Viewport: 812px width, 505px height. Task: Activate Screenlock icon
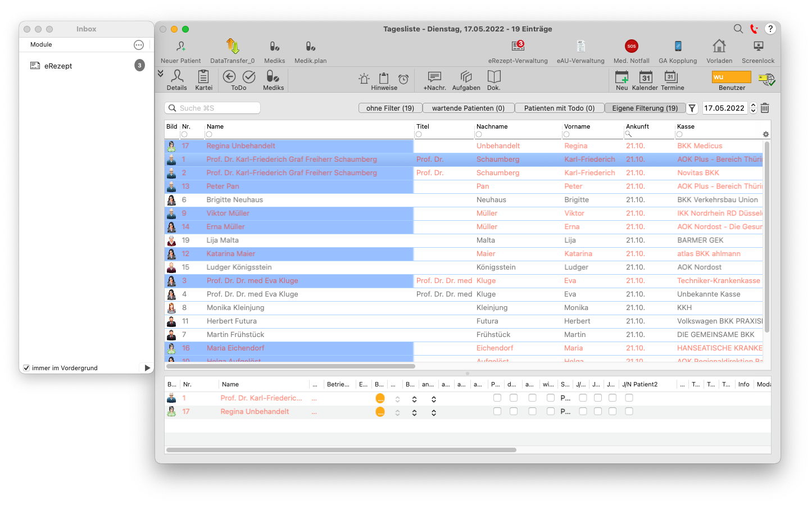pos(758,46)
